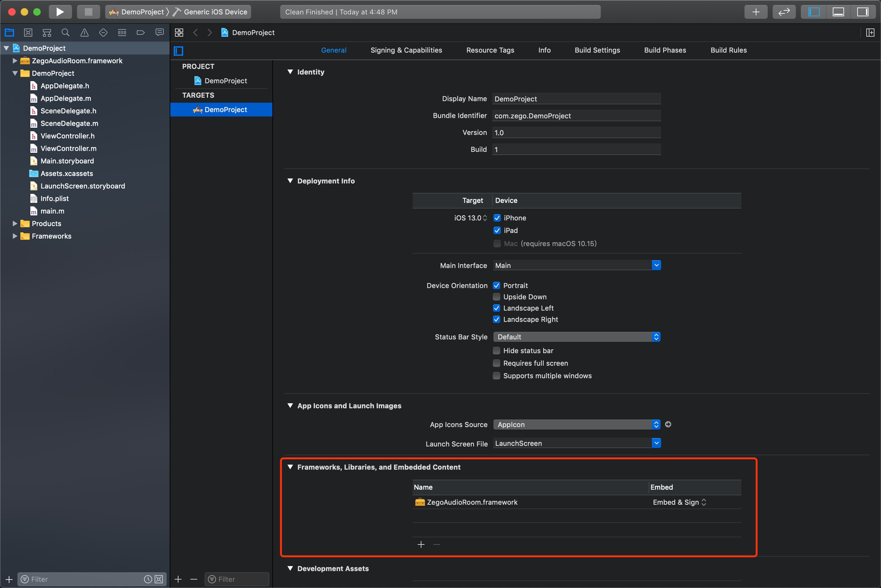Uncheck Landscape Right orientation
Screen dimensions: 881x588
pyautogui.click(x=496, y=319)
